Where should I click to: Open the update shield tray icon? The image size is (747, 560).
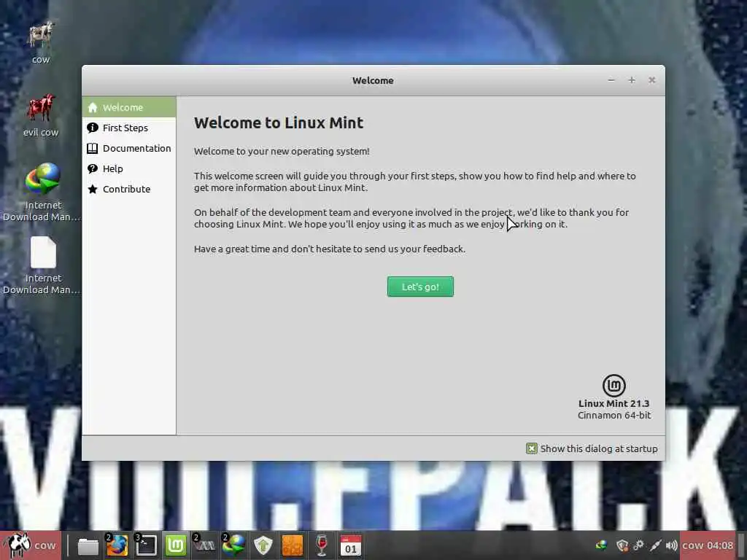coord(622,545)
